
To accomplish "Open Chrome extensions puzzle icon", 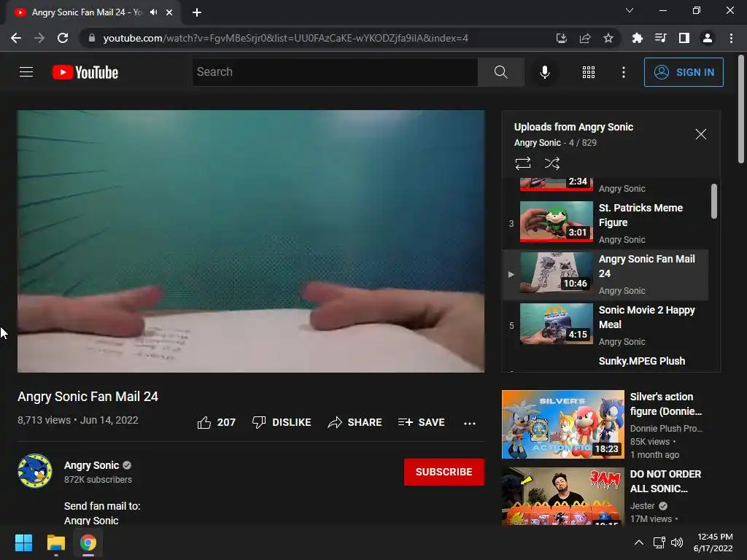I will [637, 38].
